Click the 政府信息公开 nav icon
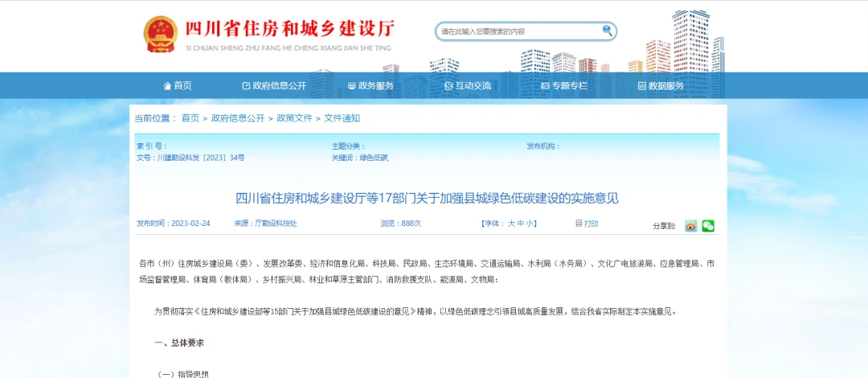 coord(246,86)
